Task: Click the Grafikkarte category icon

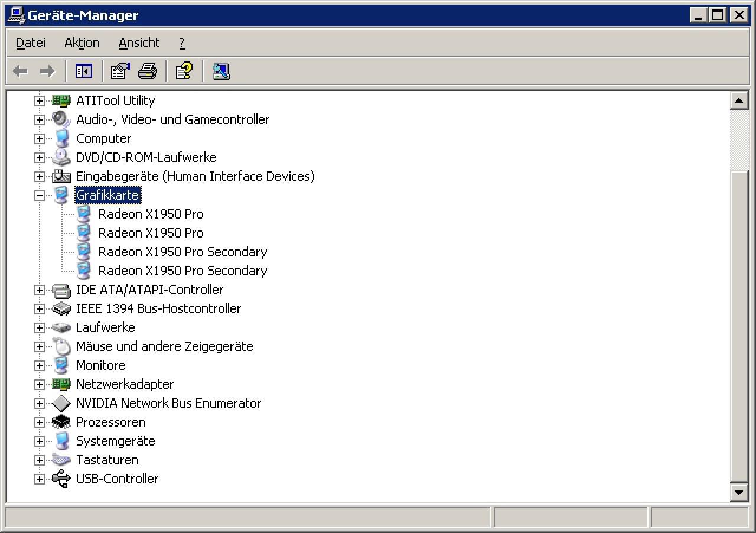Action: 61,195
